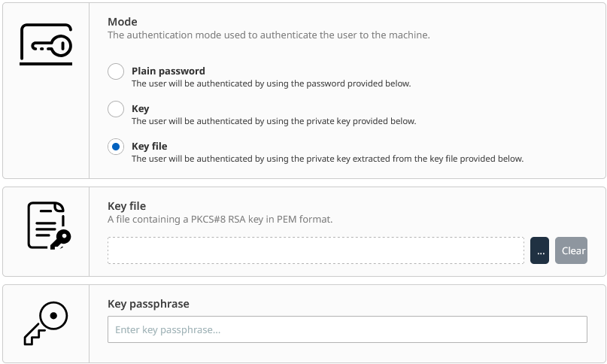Click the bold "Plain password" option label
The width and height of the screenshot is (607, 364).
click(x=168, y=71)
